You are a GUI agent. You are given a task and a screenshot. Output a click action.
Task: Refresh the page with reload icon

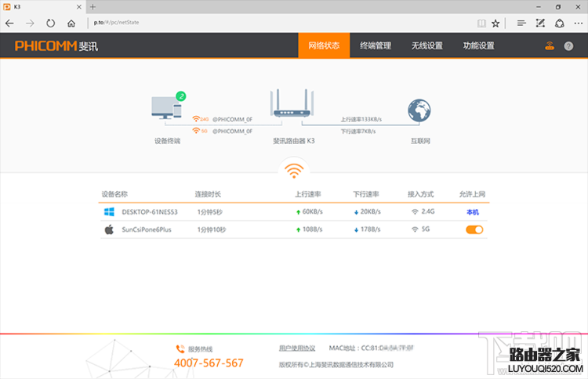click(50, 23)
